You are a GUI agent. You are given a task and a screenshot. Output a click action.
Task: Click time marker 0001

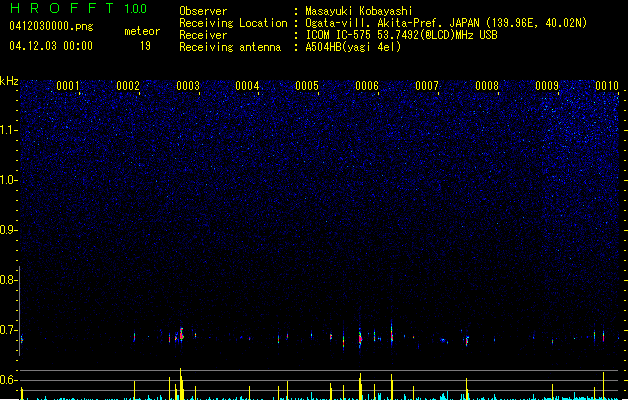point(68,86)
